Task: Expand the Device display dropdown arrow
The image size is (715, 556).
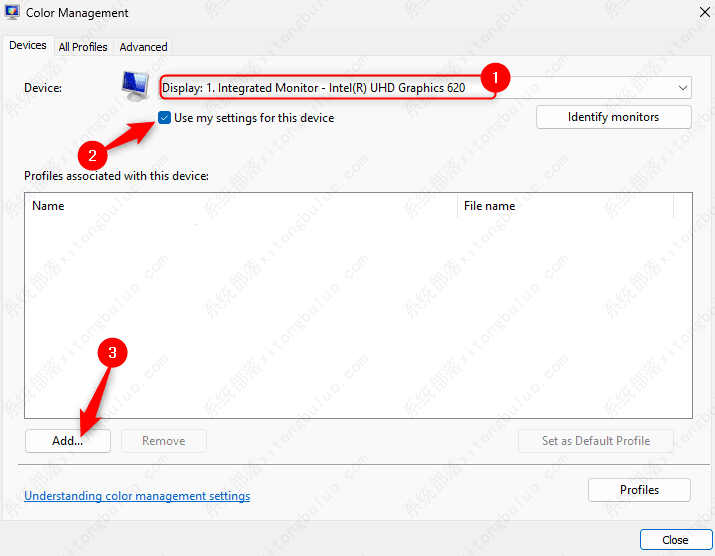Action: tap(683, 88)
